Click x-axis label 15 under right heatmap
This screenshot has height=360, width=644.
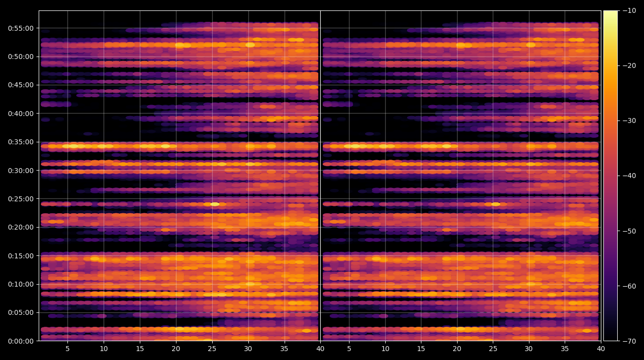421,349
